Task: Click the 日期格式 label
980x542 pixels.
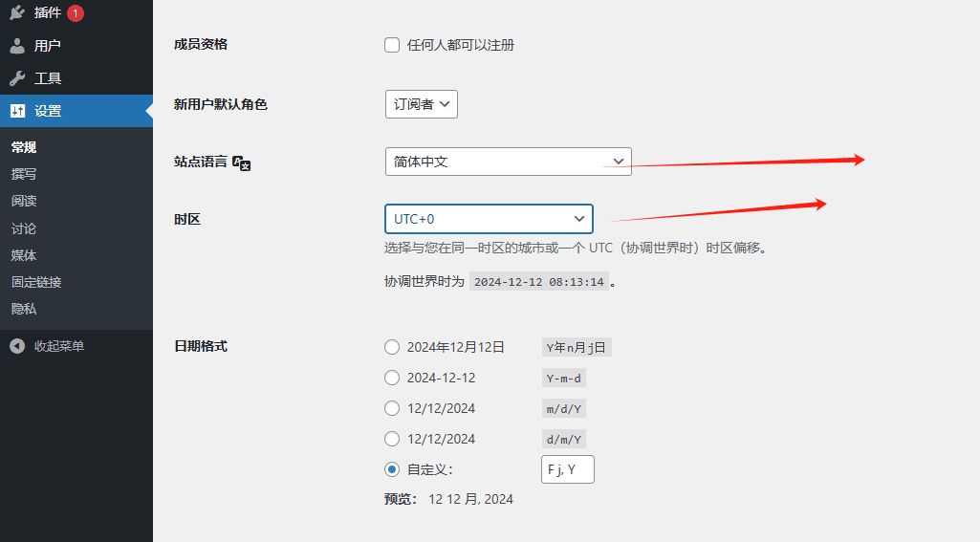Action: coord(201,346)
